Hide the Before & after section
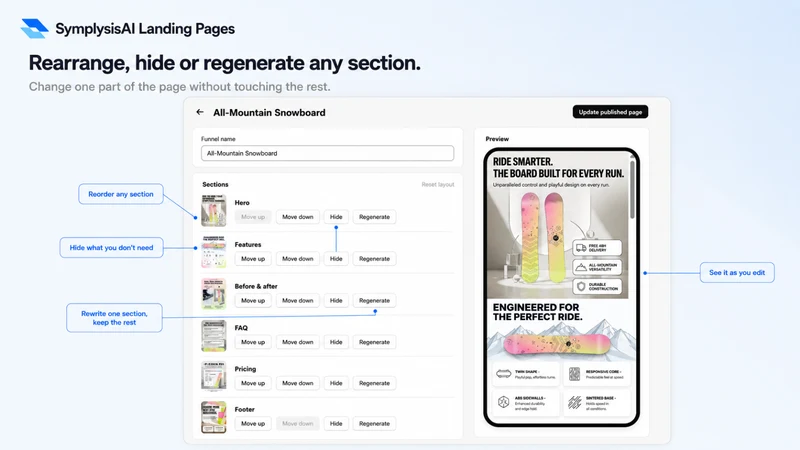Viewport: 800px width, 450px height. (x=336, y=301)
